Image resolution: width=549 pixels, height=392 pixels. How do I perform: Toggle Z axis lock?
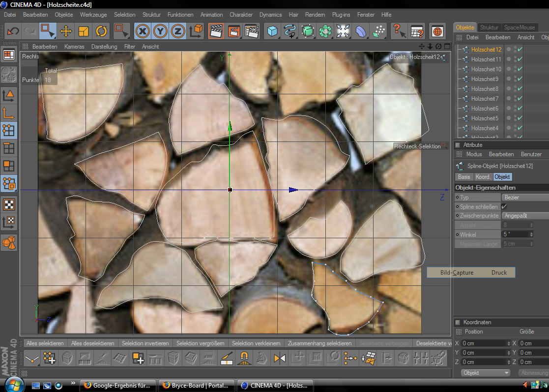point(177,31)
